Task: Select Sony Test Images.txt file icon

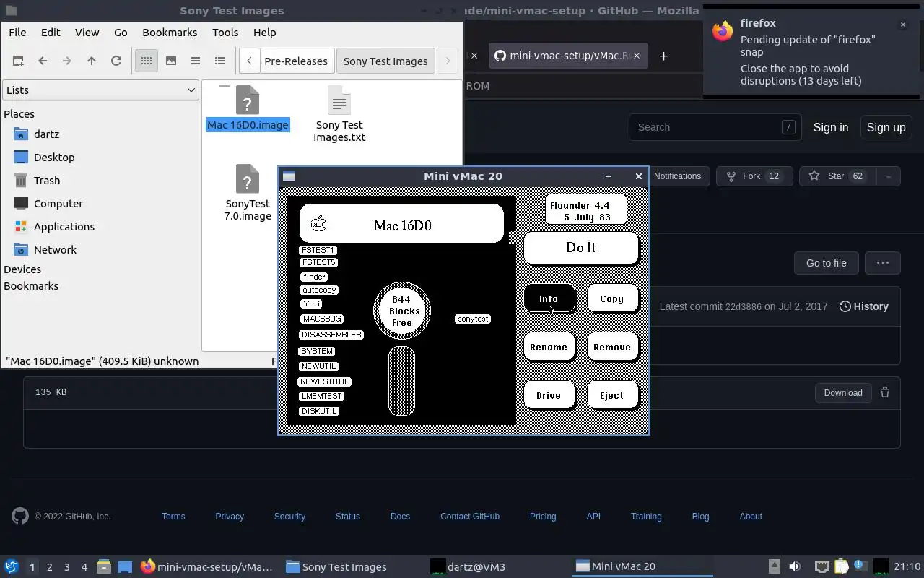Action: (339, 100)
